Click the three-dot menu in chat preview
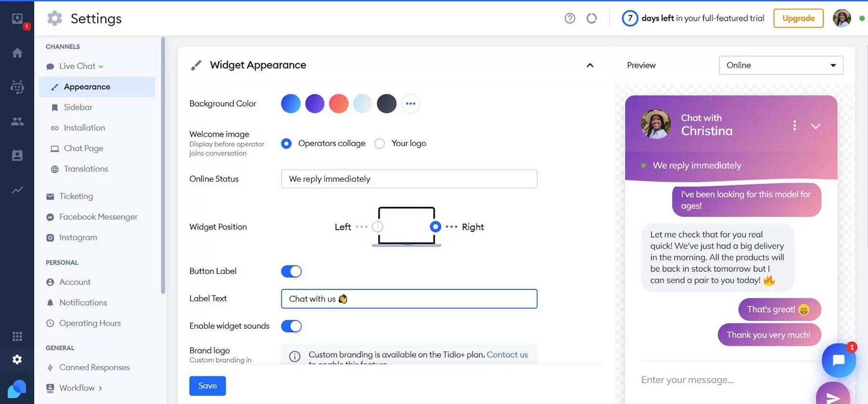This screenshot has width=868, height=404. pyautogui.click(x=794, y=125)
